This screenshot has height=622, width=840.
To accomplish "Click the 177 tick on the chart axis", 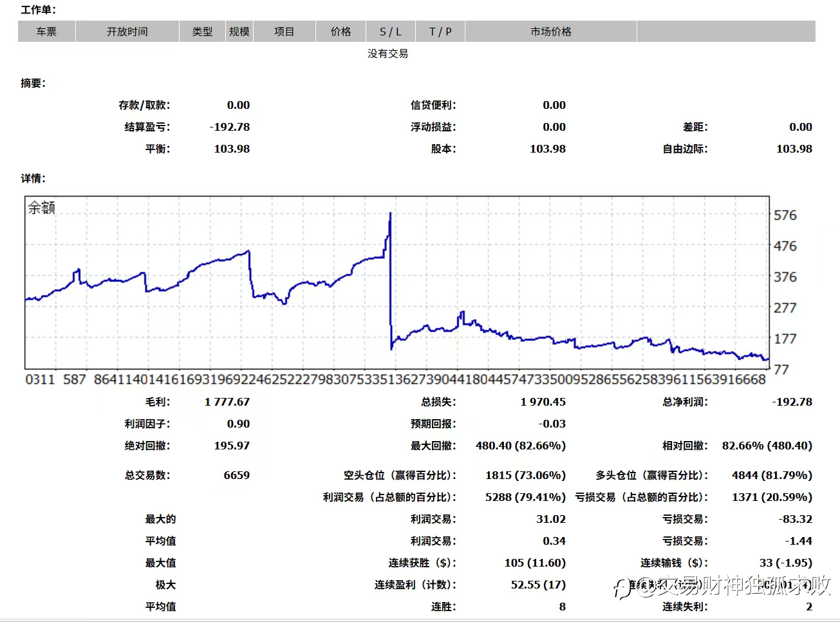I will click(785, 339).
